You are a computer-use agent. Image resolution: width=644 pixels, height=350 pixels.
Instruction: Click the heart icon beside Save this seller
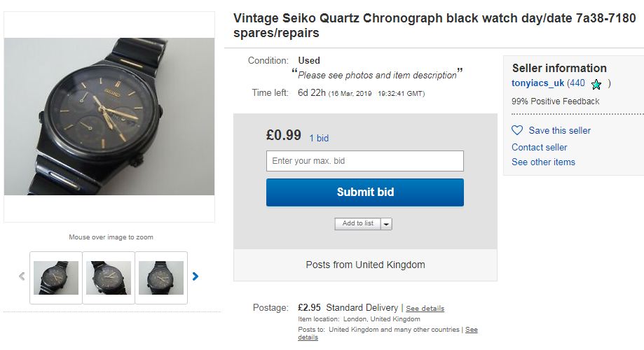(517, 130)
